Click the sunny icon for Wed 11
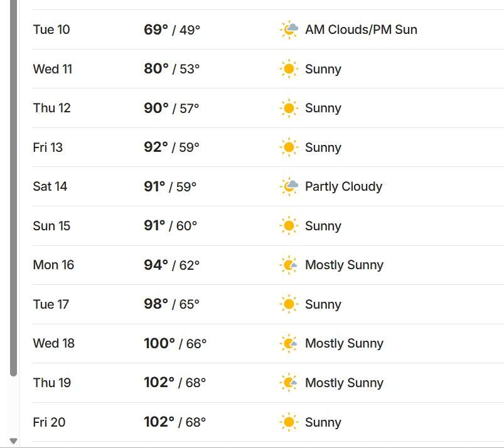The width and height of the screenshot is (504, 448). tap(289, 69)
